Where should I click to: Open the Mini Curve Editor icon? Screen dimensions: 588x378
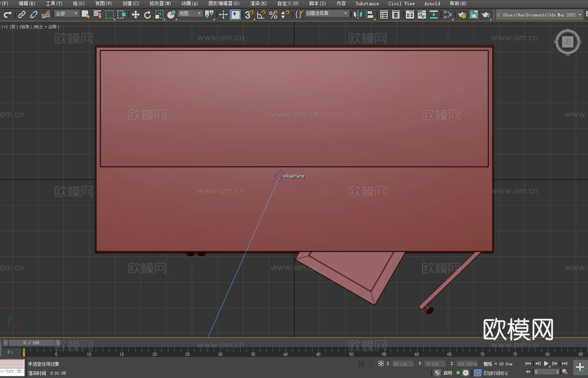click(10, 352)
